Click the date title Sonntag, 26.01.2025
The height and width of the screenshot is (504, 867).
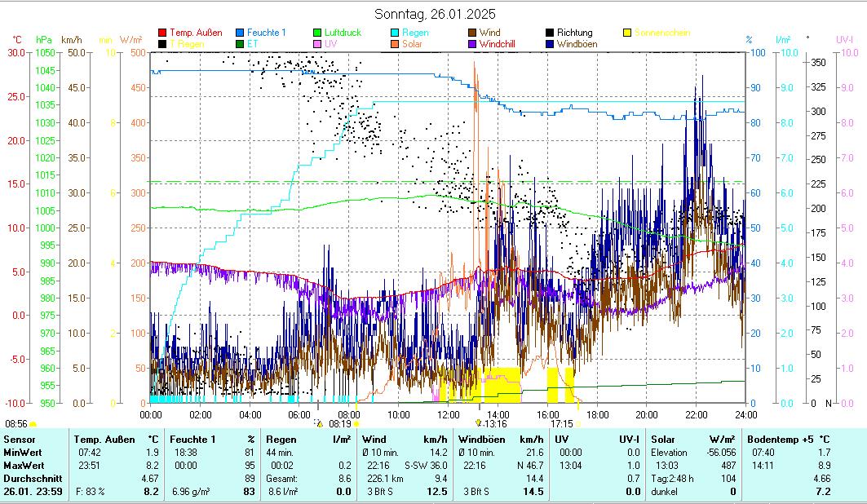click(434, 14)
